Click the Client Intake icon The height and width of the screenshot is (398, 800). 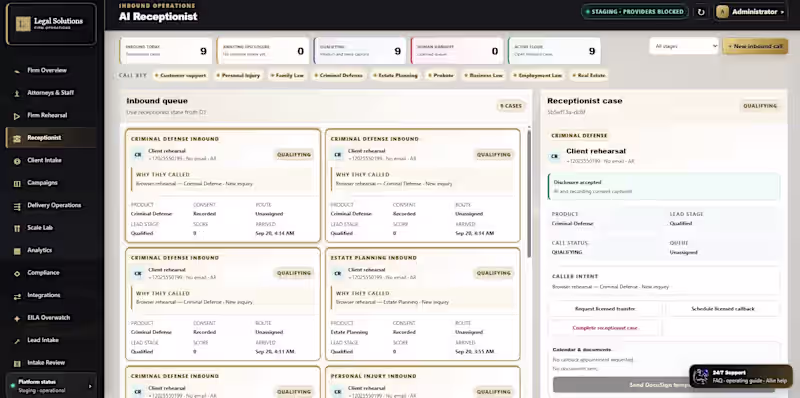click(x=17, y=161)
